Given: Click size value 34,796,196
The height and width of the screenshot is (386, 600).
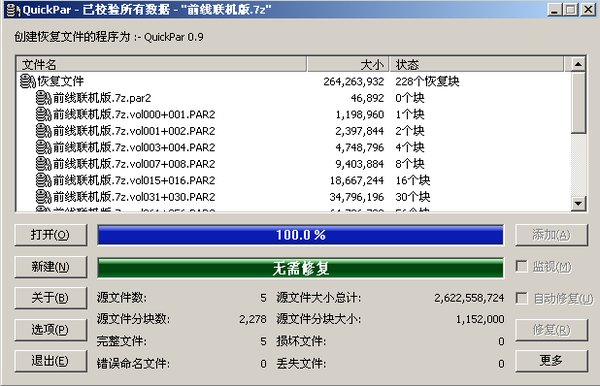Looking at the screenshot, I should click(357, 197).
